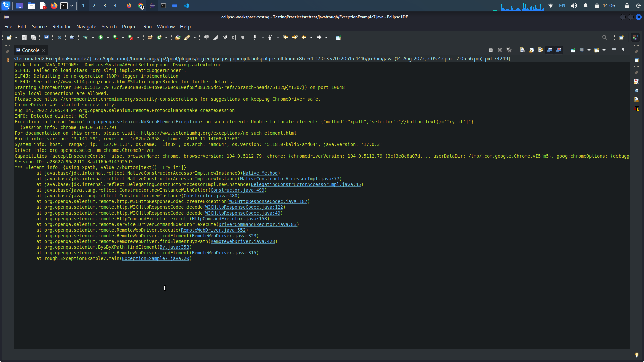644x362 pixels.
Task: Click the Open Type icon in toolbar
Action: click(x=178, y=37)
